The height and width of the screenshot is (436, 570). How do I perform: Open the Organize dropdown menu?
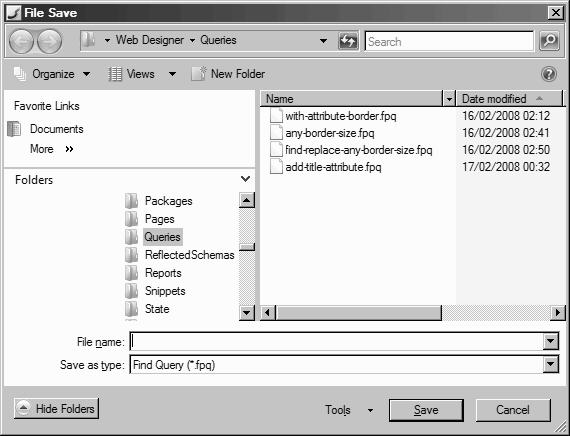(52, 74)
